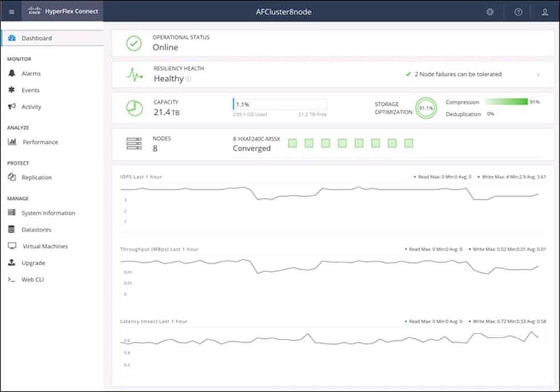The width and height of the screenshot is (560, 392).
Task: Go to Alarms page
Action: pyautogui.click(x=31, y=74)
